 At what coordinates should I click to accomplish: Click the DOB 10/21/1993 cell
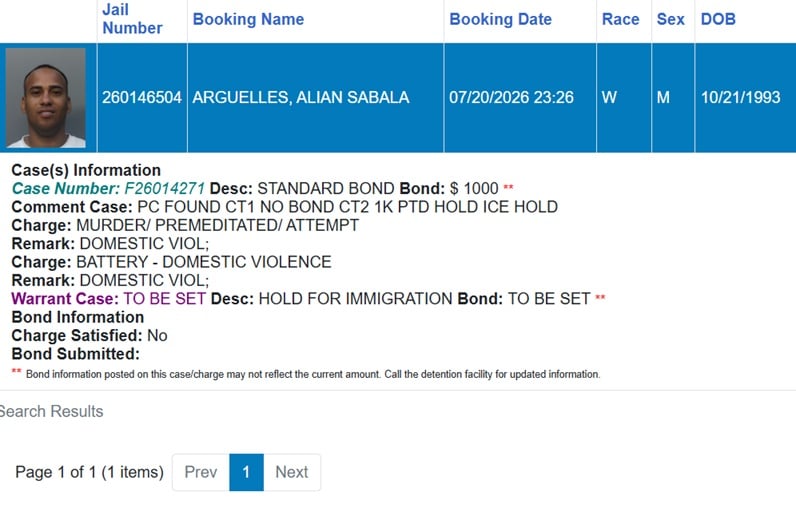point(745,97)
